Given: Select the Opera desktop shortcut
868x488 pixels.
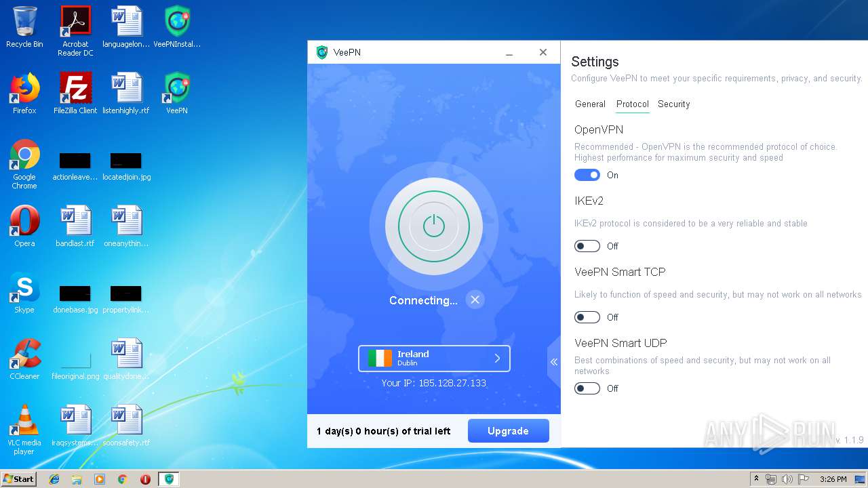Looking at the screenshot, I should point(24,226).
